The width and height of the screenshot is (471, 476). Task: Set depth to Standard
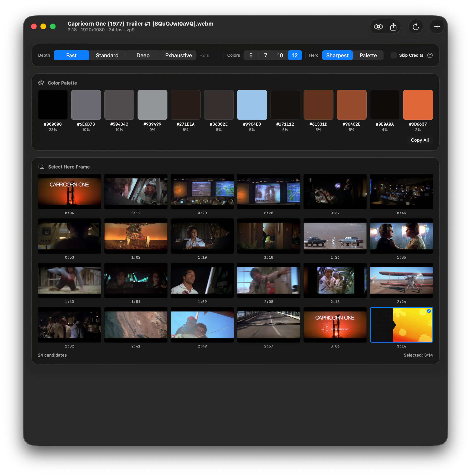click(107, 55)
